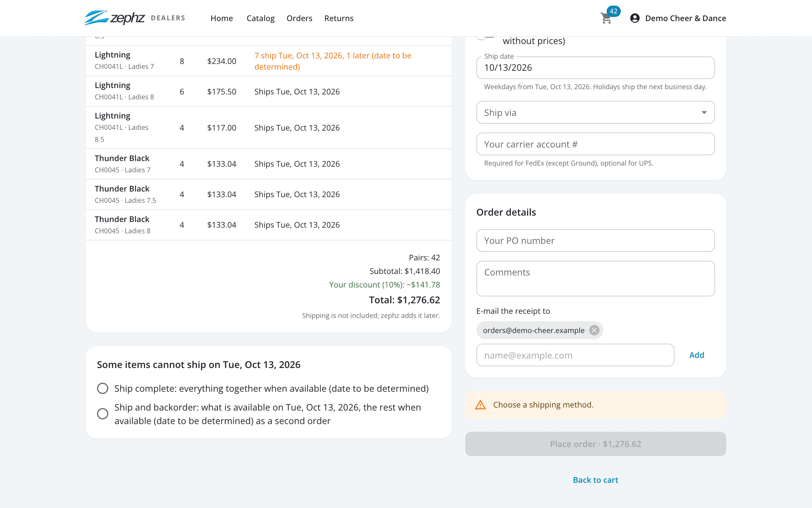
Task: Click the name@example.com email input
Action: [x=575, y=355]
